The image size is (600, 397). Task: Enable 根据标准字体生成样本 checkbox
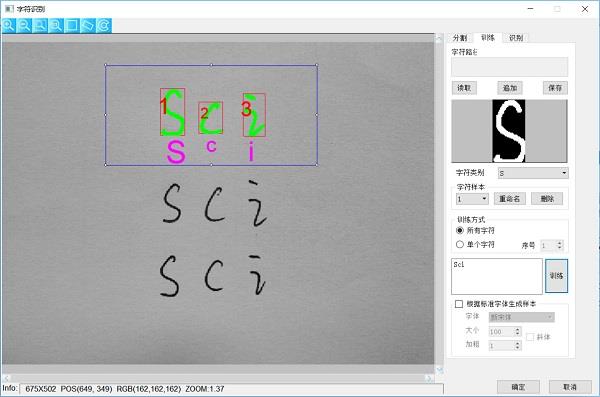459,304
